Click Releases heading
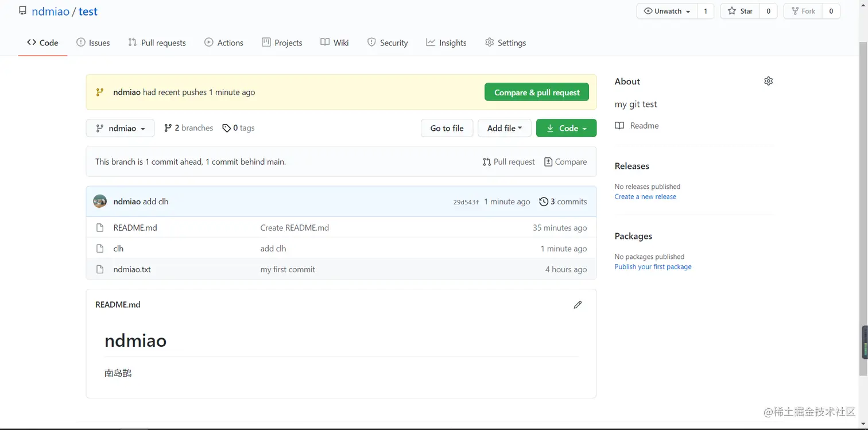The width and height of the screenshot is (868, 430). tap(631, 166)
